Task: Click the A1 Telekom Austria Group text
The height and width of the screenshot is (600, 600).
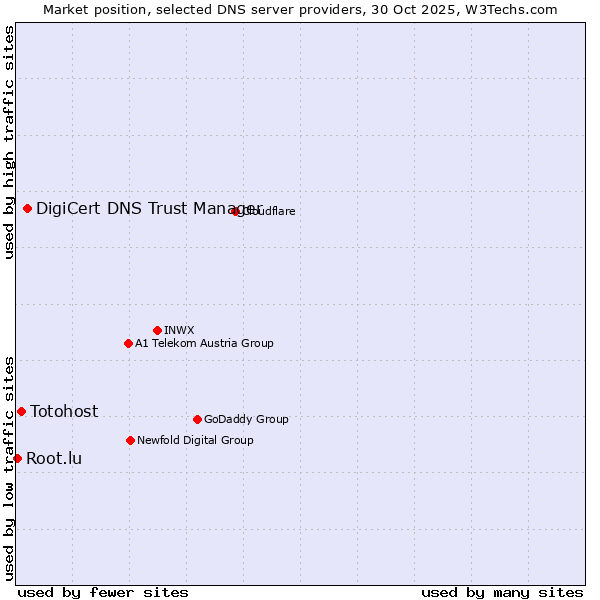Action: [x=204, y=343]
